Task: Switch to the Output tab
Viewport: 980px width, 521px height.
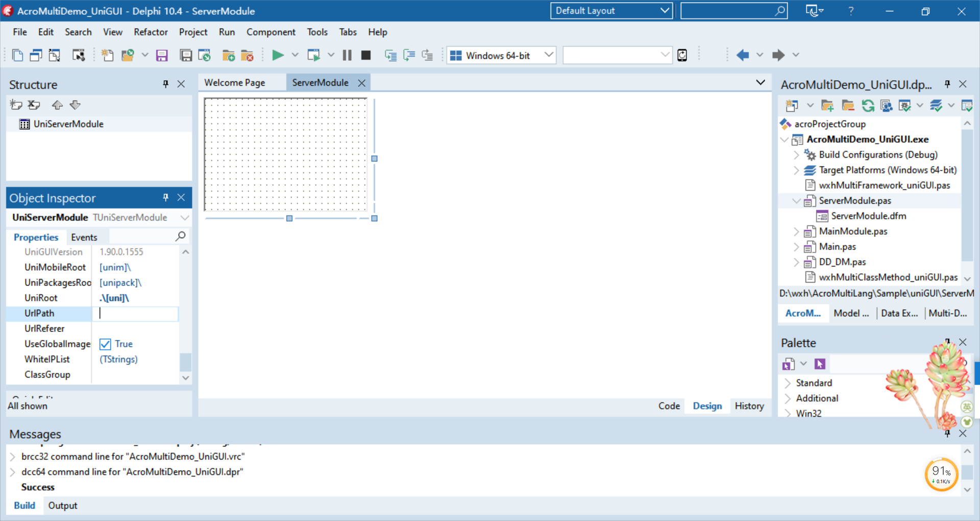Action: [63, 505]
